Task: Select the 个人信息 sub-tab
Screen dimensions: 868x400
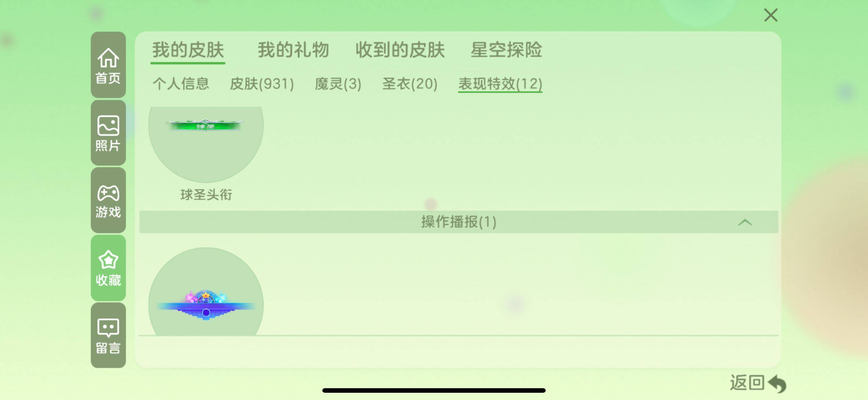Action: coord(181,84)
